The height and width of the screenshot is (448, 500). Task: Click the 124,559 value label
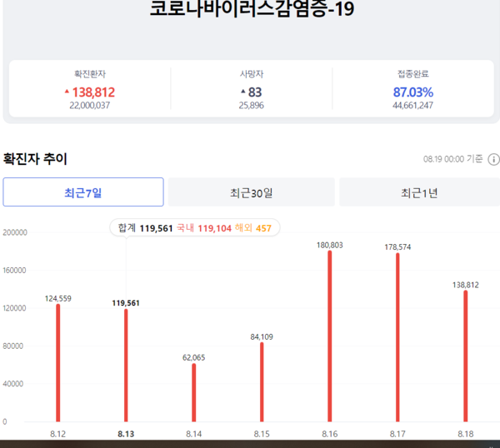[58, 299]
